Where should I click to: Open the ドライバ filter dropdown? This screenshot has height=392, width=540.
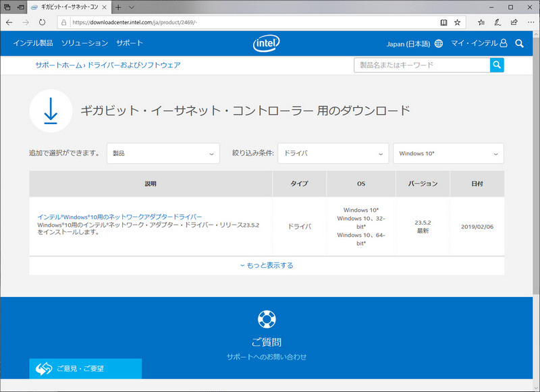(333, 153)
